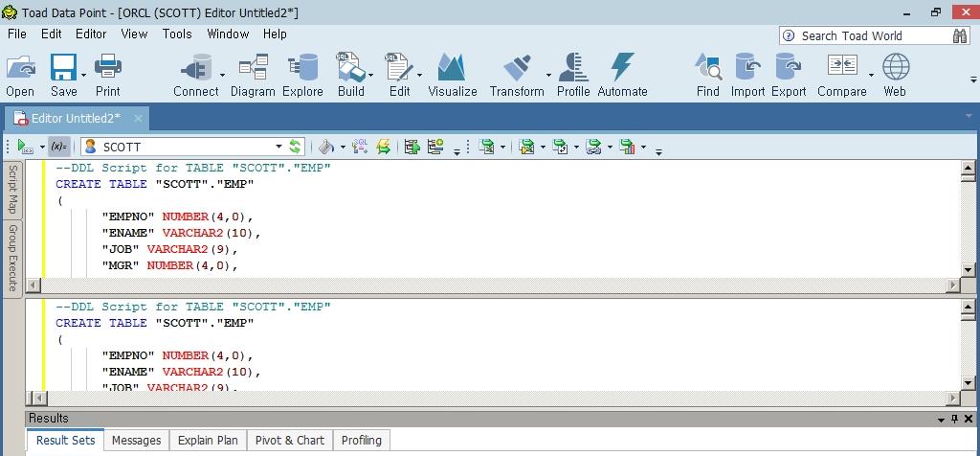980x456 pixels.
Task: Expand the SCOTT connection dropdown
Action: click(x=278, y=147)
